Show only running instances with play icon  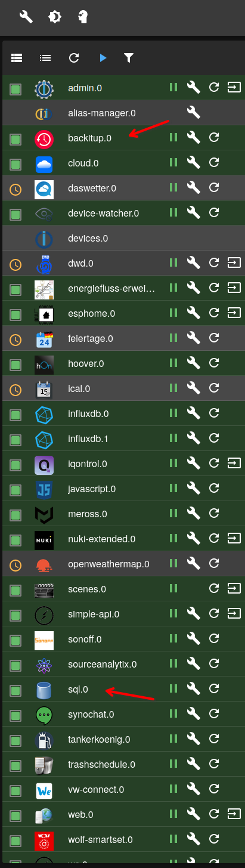pyautogui.click(x=103, y=58)
